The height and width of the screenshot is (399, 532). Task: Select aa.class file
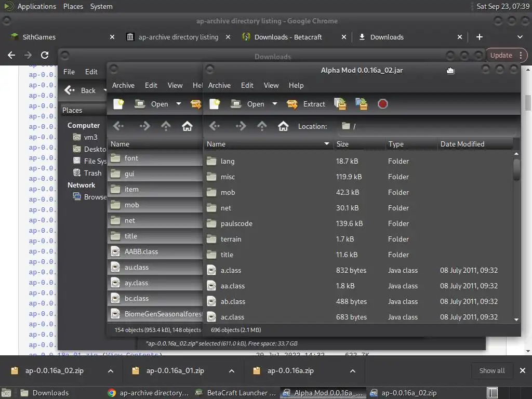pos(359,286)
